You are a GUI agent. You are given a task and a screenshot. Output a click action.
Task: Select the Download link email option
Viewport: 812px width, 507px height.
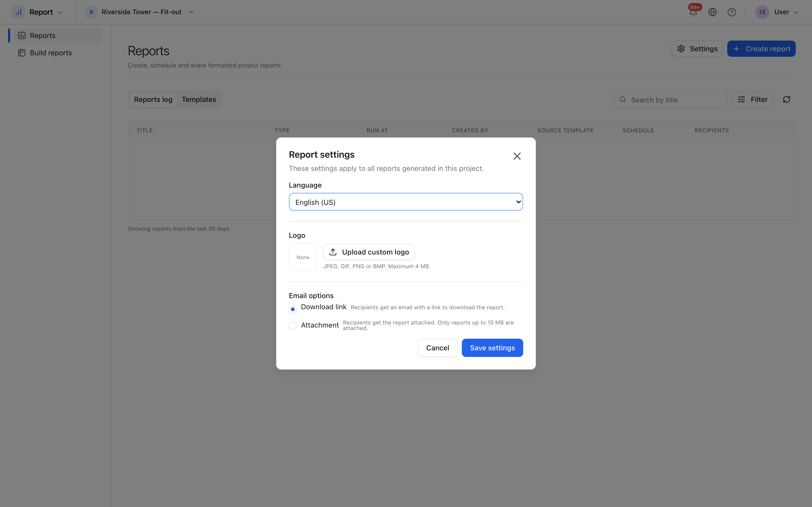[x=293, y=309]
